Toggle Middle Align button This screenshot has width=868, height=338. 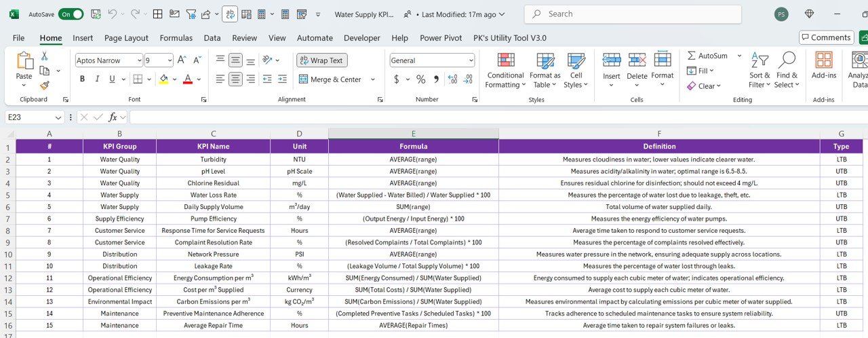click(x=235, y=60)
